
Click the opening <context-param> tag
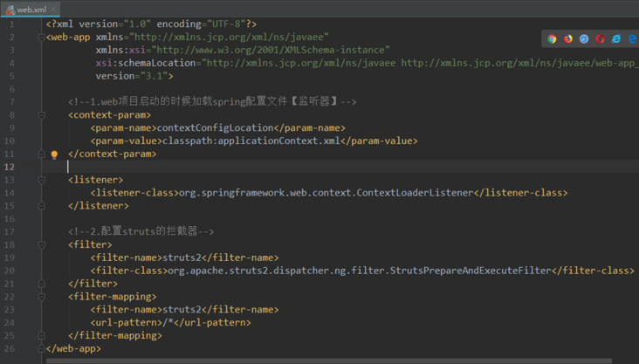pos(110,115)
